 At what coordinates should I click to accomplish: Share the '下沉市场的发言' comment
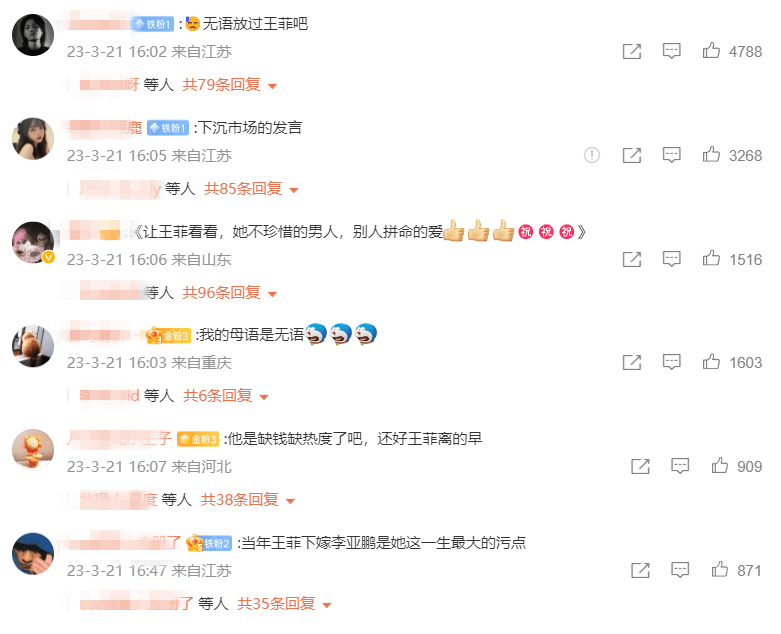click(632, 155)
